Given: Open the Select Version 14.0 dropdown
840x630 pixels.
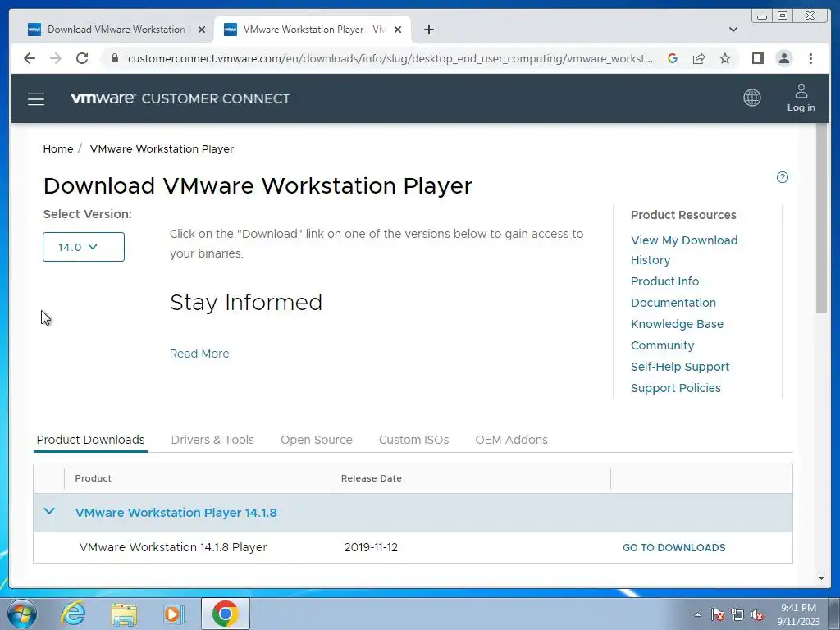Looking at the screenshot, I should click(84, 247).
